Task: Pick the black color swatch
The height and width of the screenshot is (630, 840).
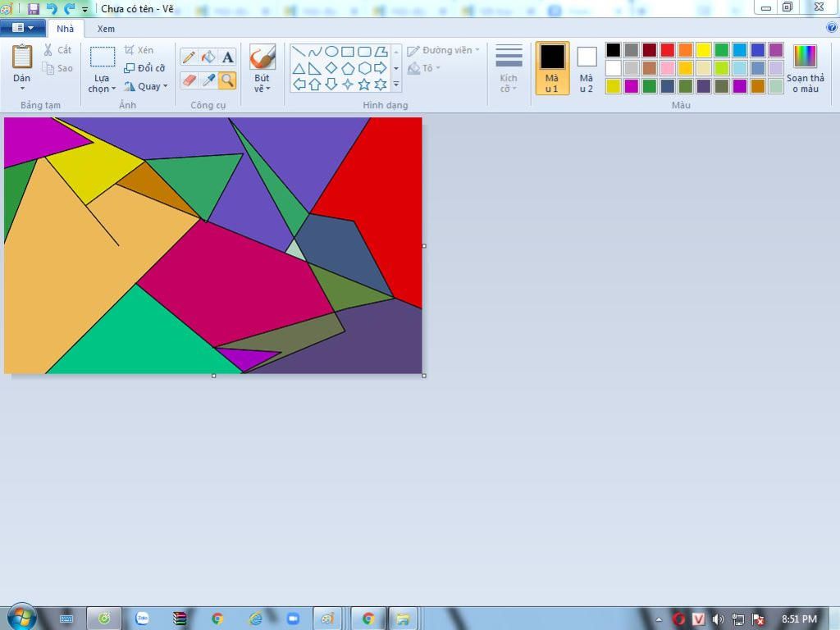Action: coord(614,50)
